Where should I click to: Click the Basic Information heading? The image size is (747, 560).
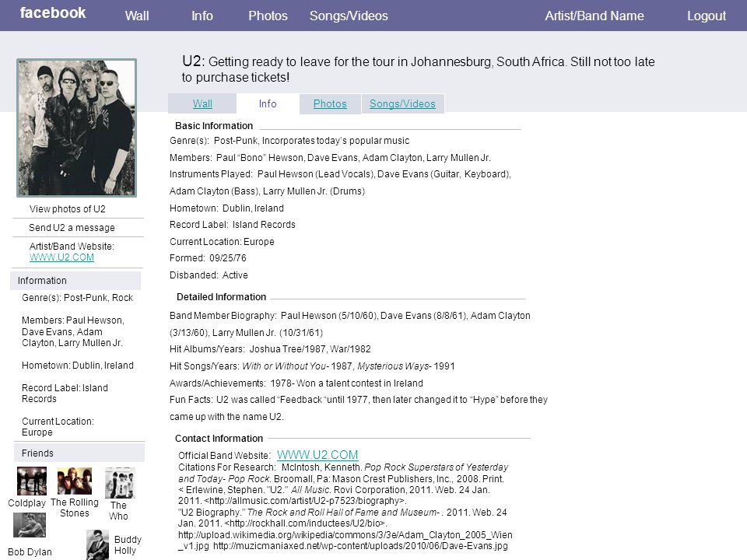coord(214,126)
